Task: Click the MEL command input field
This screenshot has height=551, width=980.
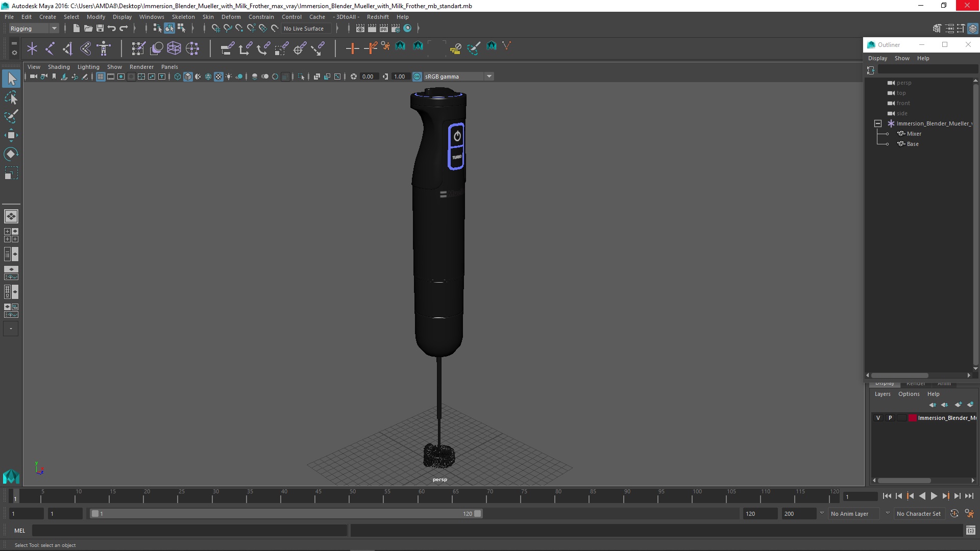Action: [x=189, y=531]
